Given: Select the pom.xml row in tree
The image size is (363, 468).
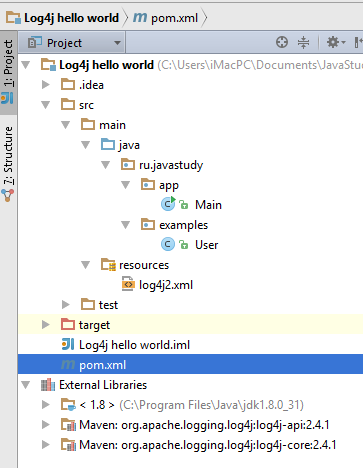Looking at the screenshot, I should pos(190,365).
